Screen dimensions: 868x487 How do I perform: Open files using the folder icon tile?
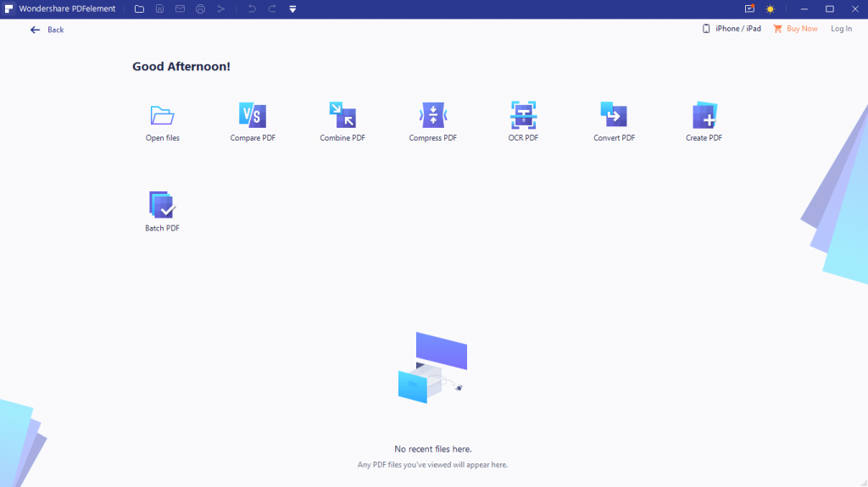162,122
